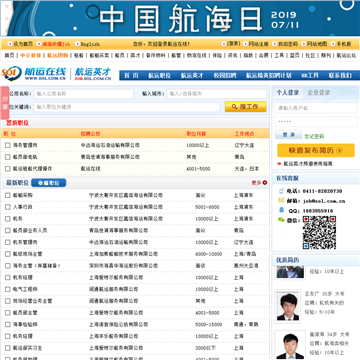Open 航运团购 in the top site menu
Image resolution: width=360 pixels, height=360 pixels.
coord(57,55)
